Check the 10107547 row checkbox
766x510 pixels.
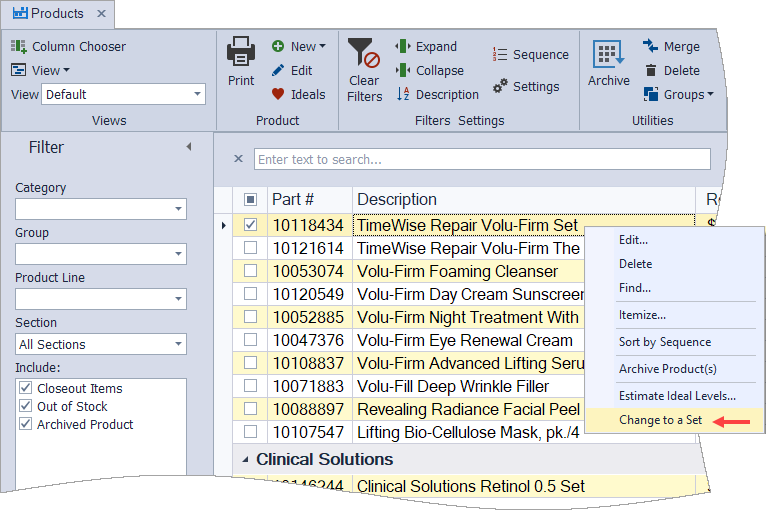tap(250, 431)
